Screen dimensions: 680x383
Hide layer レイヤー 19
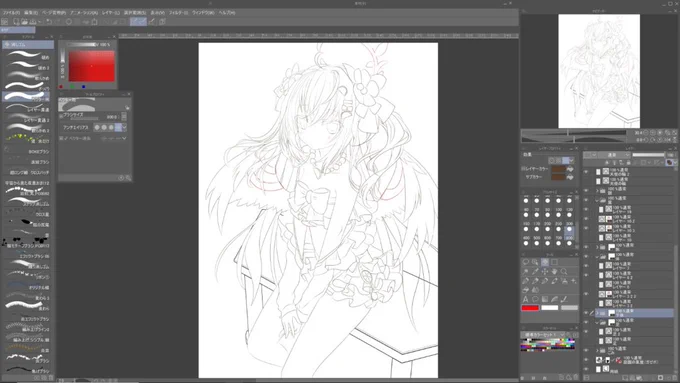coord(586,210)
